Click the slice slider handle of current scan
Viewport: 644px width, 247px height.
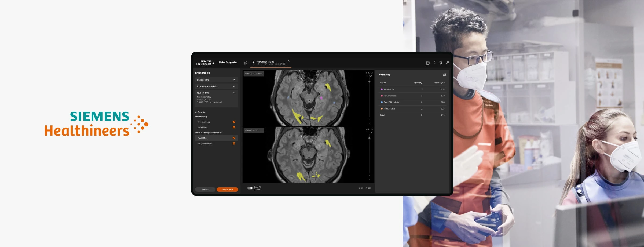click(369, 82)
